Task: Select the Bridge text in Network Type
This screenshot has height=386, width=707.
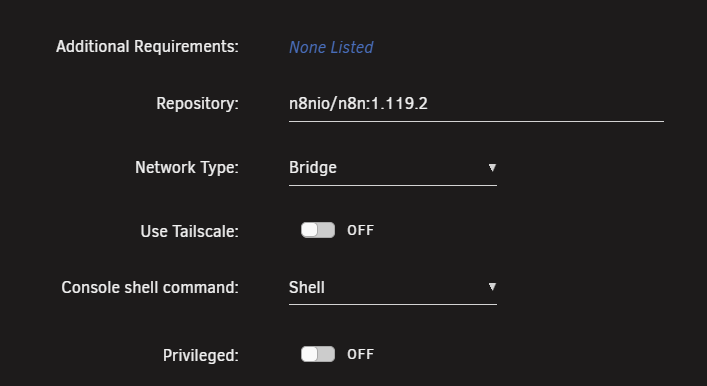Action: (313, 168)
